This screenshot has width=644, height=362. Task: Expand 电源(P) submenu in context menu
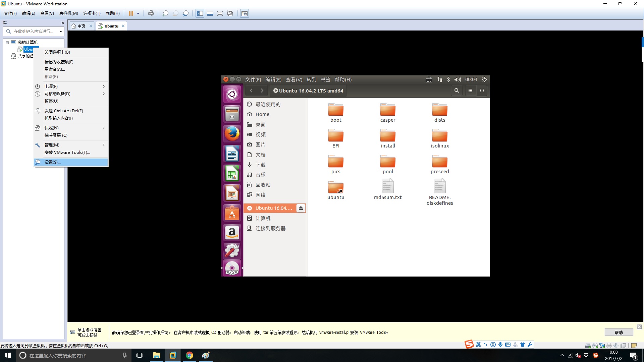pos(71,86)
